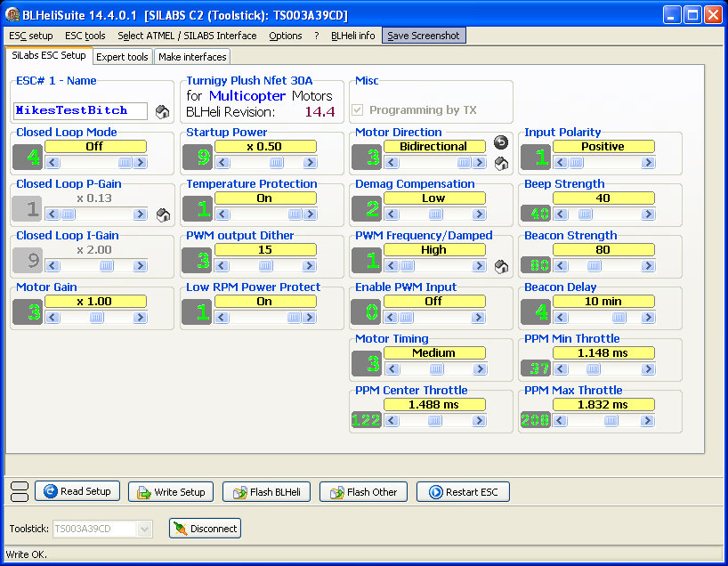728x566 pixels.
Task: Open Select ATMEL / SILABS Interface menu
Action: pos(187,36)
